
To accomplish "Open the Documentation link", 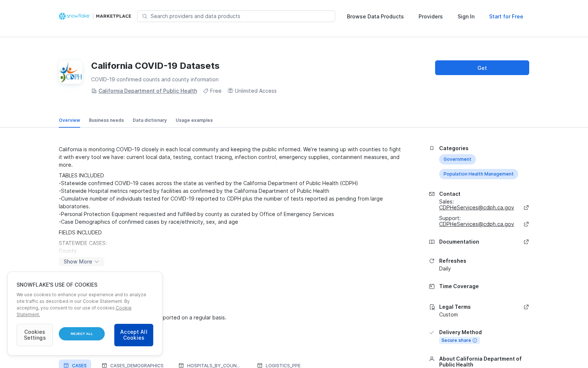I will (459, 242).
